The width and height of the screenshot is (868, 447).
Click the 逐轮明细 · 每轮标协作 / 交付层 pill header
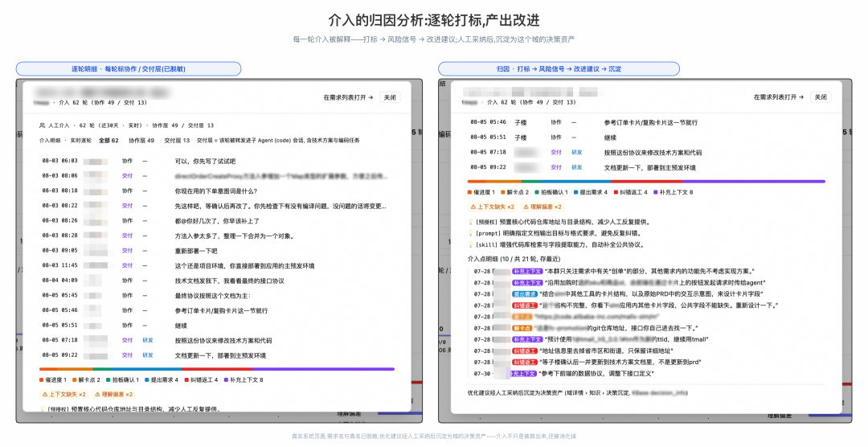point(129,68)
